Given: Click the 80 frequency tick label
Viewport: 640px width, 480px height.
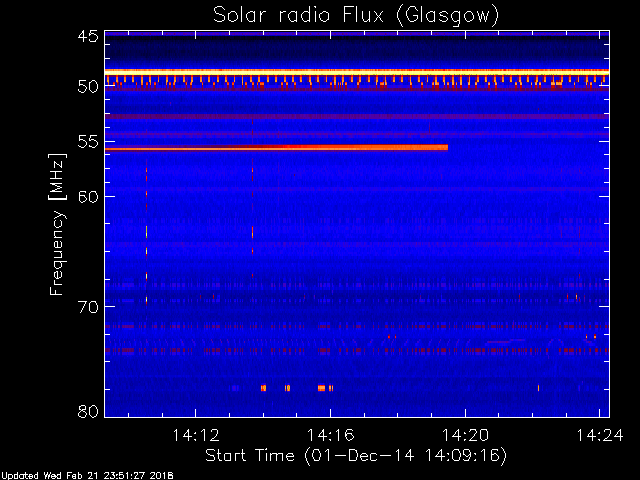Looking at the screenshot, I should point(88,411).
